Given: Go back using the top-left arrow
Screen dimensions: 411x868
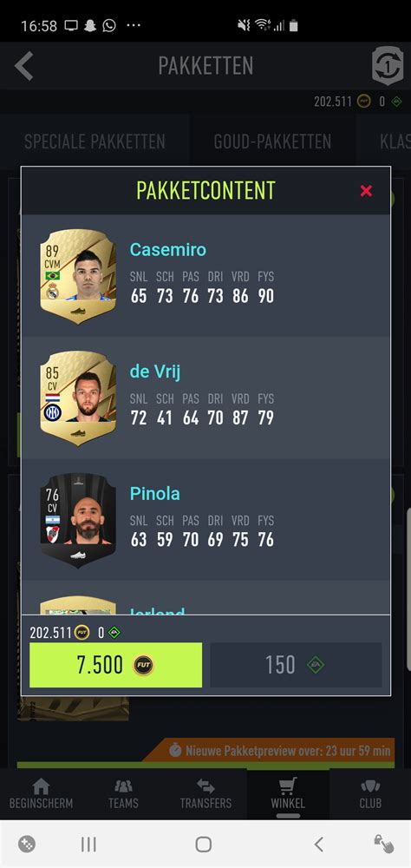Looking at the screenshot, I should 24,66.
